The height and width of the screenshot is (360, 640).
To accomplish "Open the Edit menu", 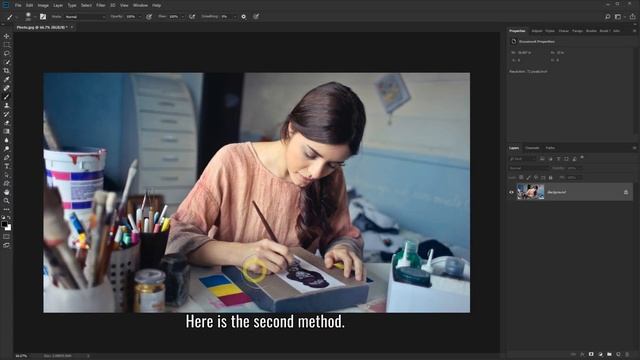I will 29,5.
